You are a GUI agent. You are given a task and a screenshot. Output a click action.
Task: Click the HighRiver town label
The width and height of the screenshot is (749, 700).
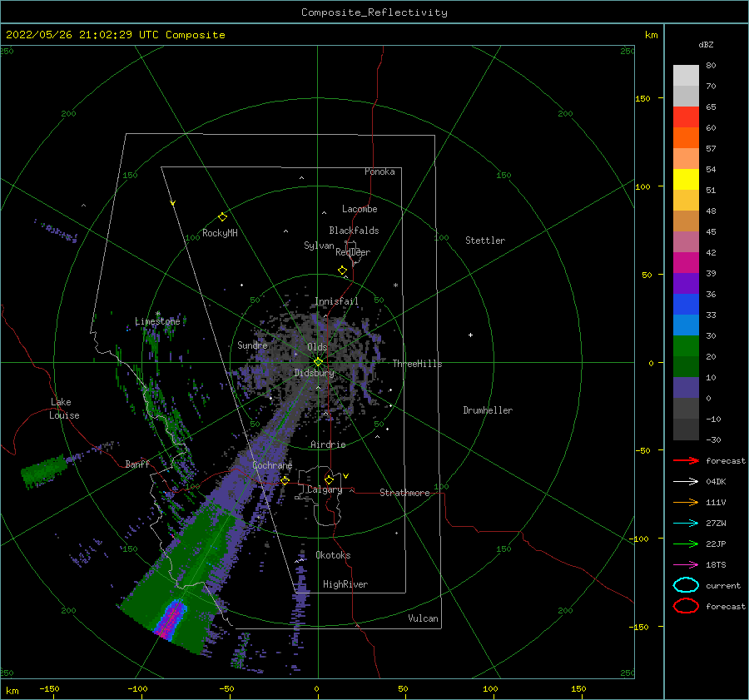tap(345, 584)
